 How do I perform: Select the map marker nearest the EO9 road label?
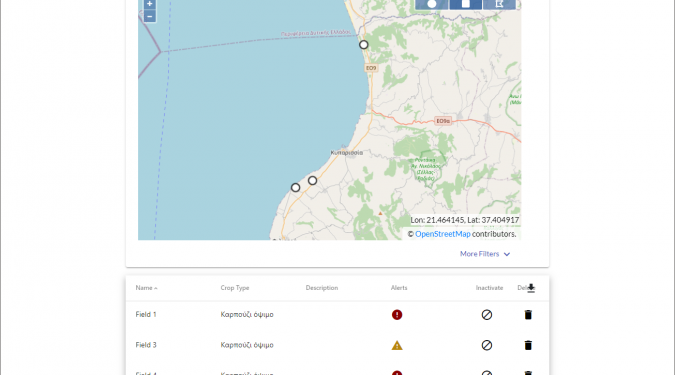[364, 44]
